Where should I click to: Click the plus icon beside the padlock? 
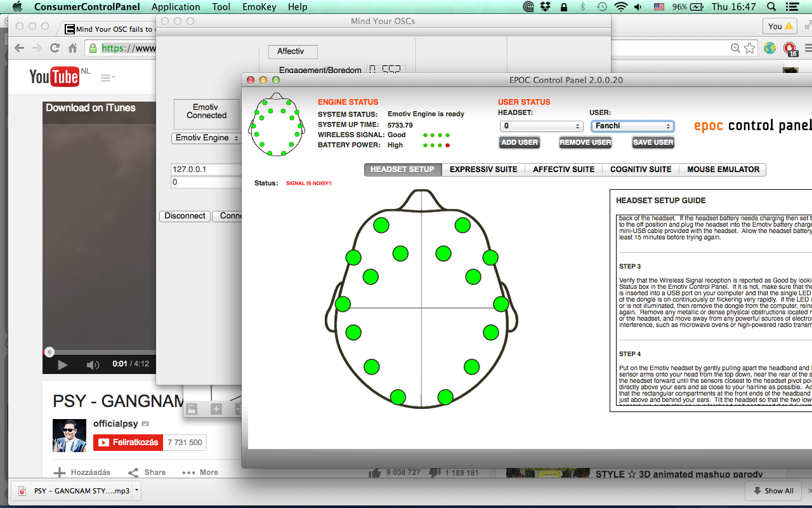coord(216,409)
